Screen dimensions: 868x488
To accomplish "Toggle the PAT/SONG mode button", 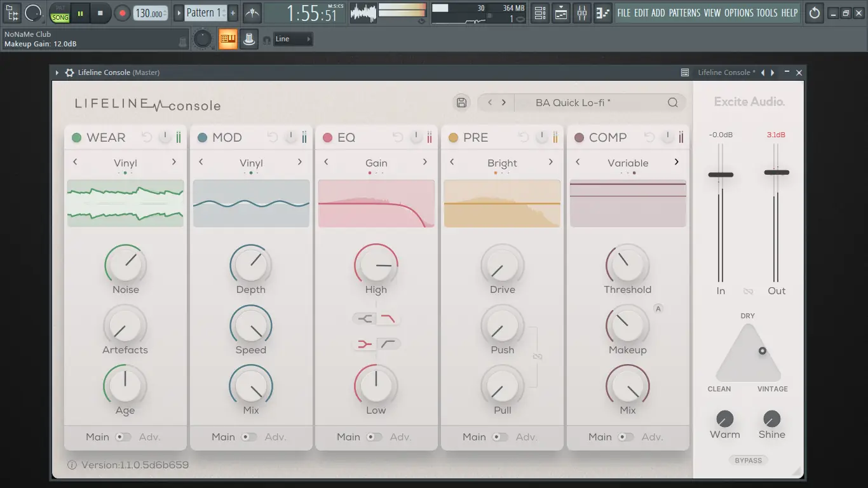I will [60, 13].
